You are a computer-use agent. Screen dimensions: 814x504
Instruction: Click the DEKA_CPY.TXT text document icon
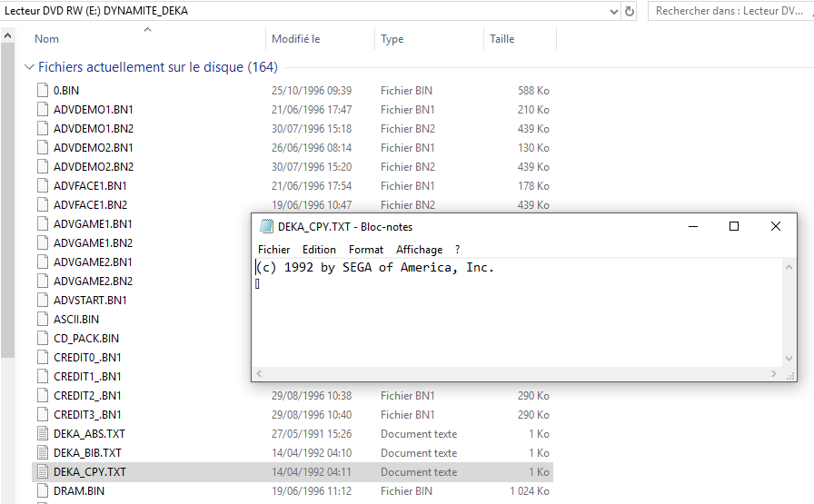[x=43, y=472]
